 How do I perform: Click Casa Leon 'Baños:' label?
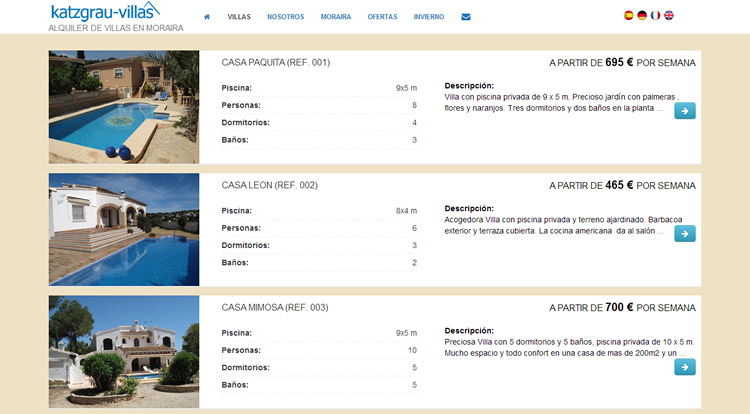click(x=235, y=263)
